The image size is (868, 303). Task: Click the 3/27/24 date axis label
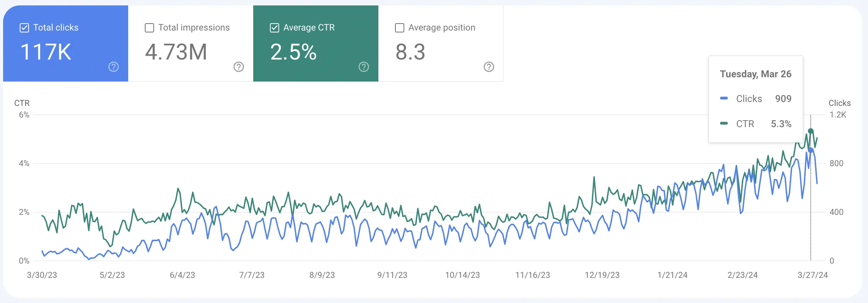click(x=813, y=275)
